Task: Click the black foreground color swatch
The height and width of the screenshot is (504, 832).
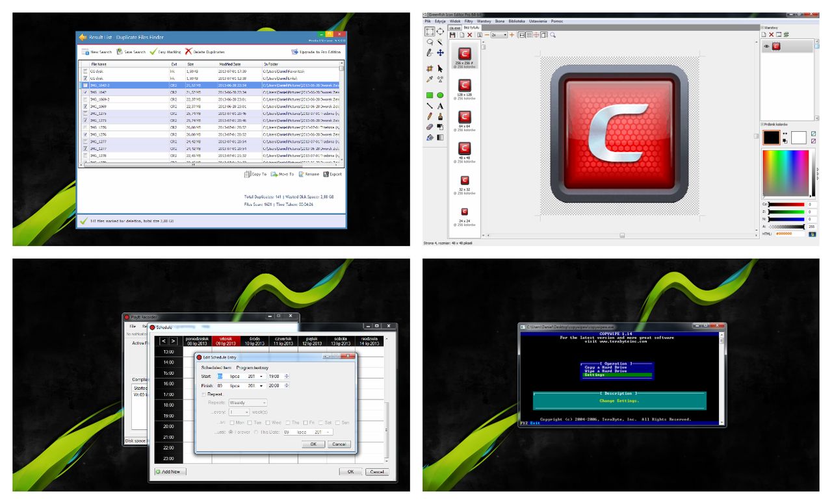Action: click(772, 137)
